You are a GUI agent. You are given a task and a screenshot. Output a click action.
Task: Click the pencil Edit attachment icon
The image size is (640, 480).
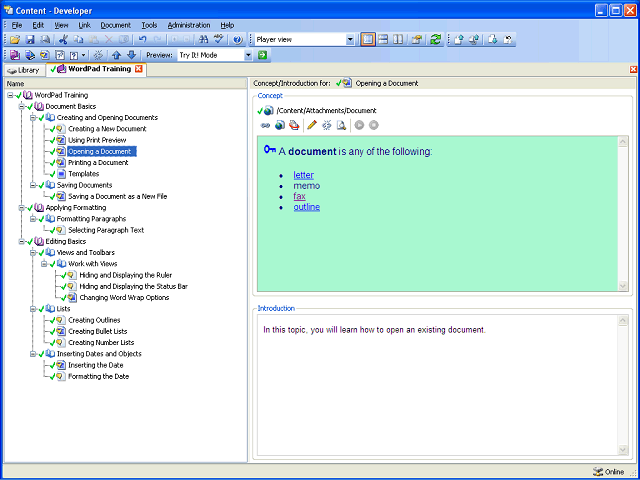pyautogui.click(x=312, y=125)
